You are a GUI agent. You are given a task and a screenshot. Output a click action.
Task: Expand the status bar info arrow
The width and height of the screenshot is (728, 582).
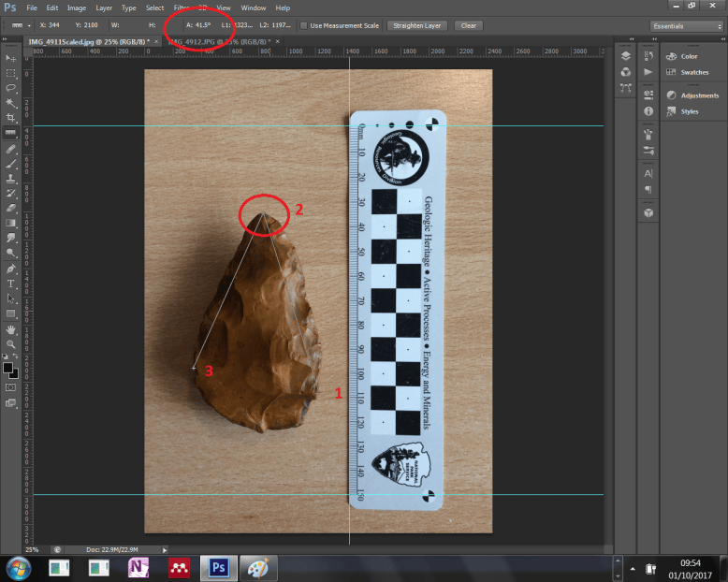tap(165, 550)
